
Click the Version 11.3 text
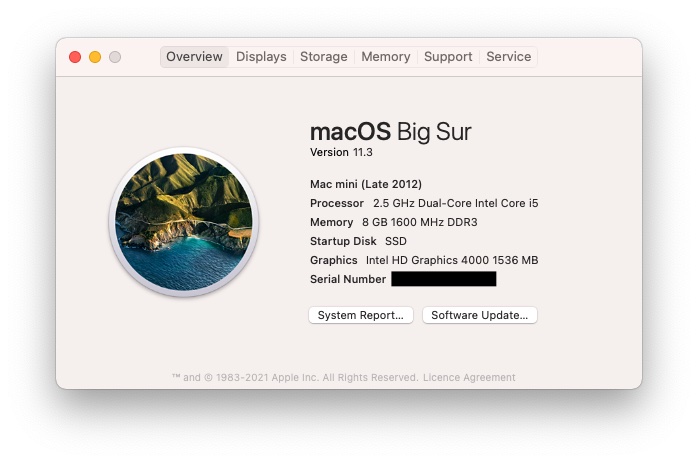tap(341, 152)
